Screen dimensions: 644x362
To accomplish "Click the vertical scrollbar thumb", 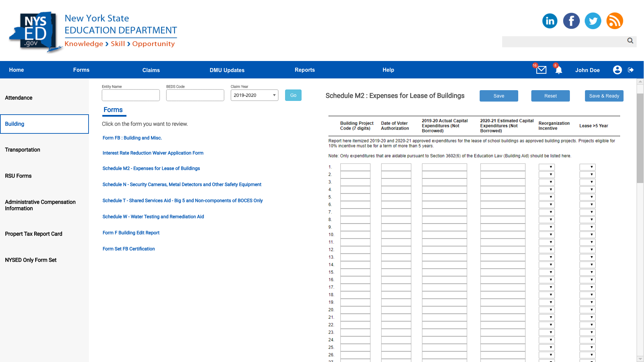I will [x=640, y=137].
